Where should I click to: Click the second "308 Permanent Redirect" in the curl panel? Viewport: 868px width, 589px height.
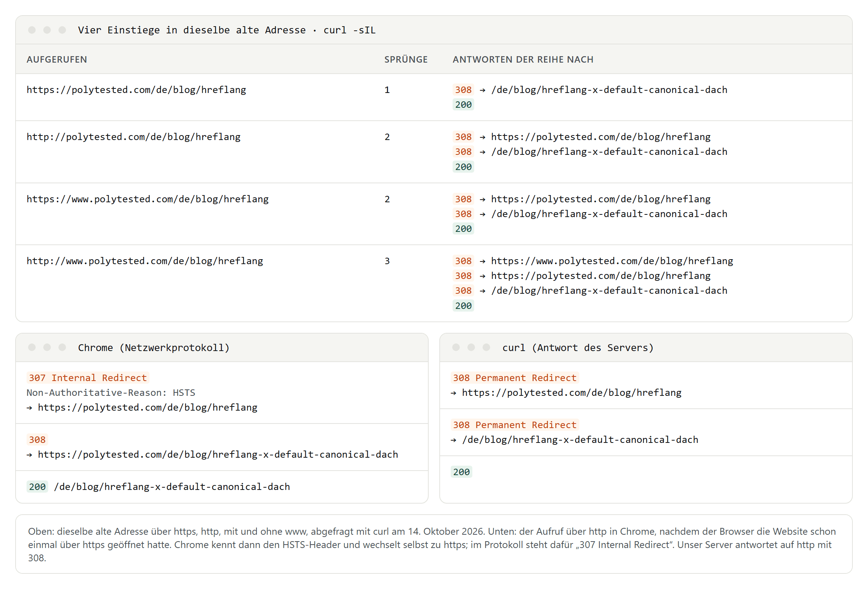(515, 425)
